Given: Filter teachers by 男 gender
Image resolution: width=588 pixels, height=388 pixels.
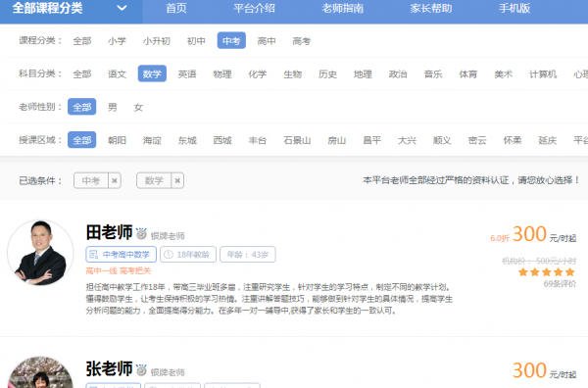Looking at the screenshot, I should (113, 107).
